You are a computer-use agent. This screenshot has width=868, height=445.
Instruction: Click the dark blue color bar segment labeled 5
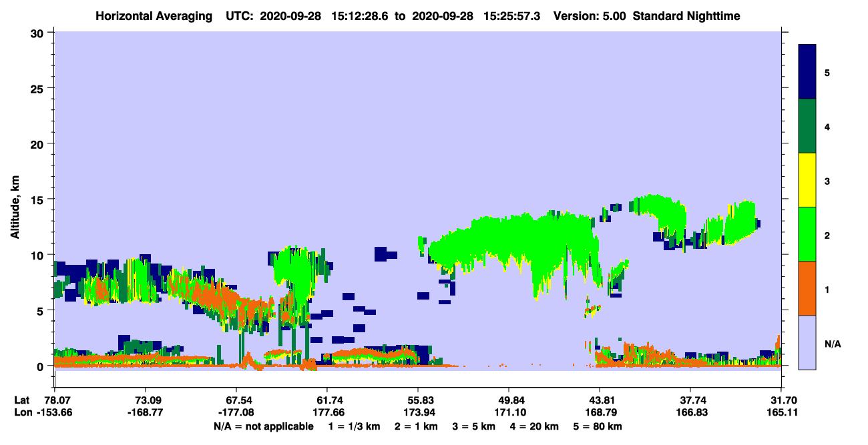pos(807,72)
